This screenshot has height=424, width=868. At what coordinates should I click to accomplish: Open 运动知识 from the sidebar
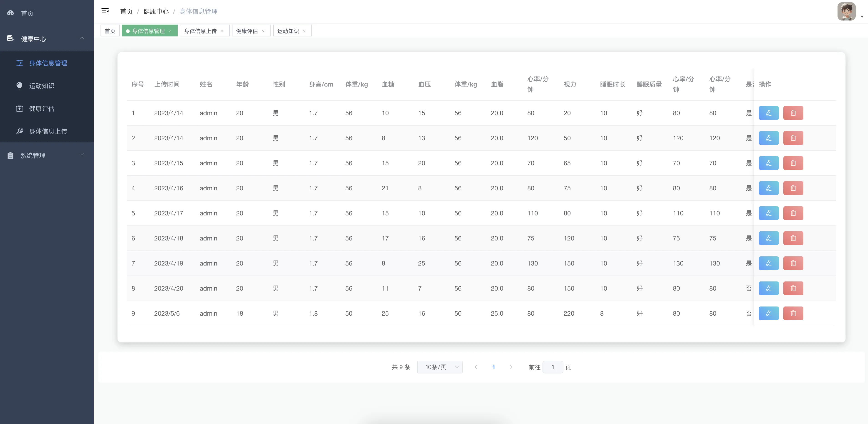coord(42,86)
